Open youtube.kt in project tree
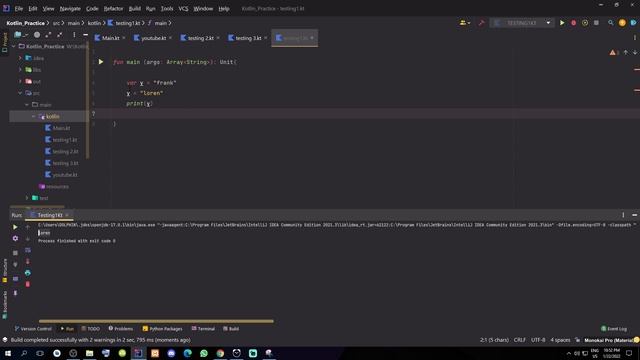 tap(65, 175)
